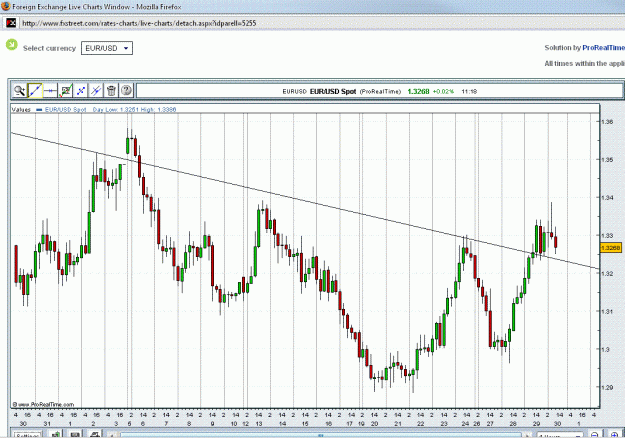Select the descending trendline drawn on chart
The height and width of the screenshot is (438, 625).
(x=305, y=200)
